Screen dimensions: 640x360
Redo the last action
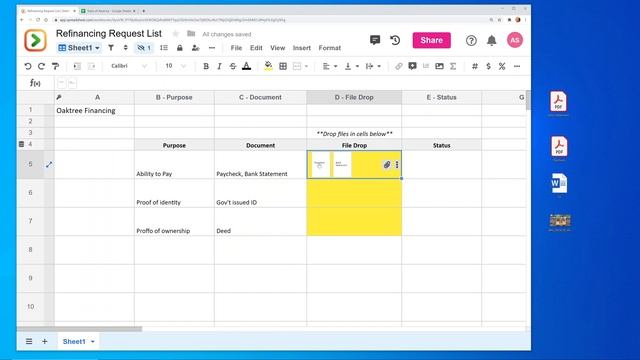41,66
